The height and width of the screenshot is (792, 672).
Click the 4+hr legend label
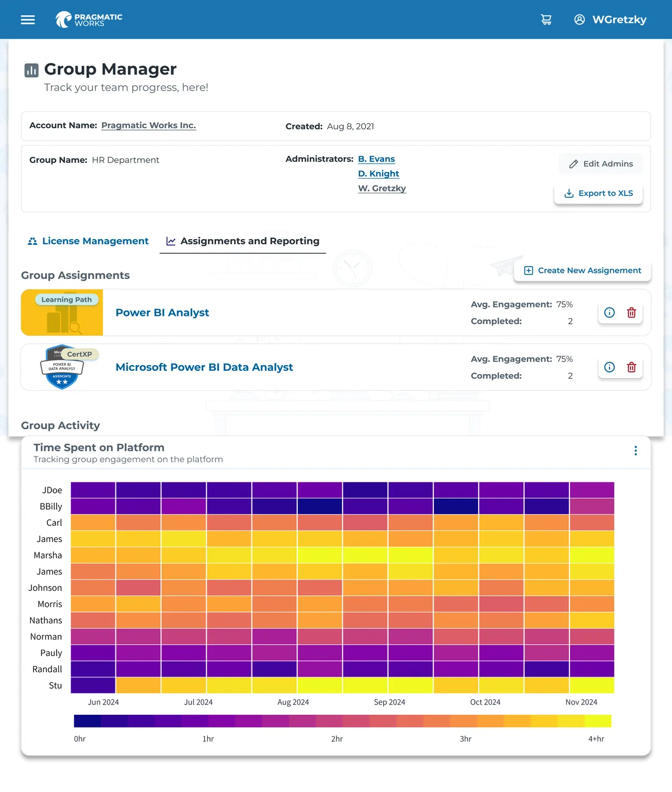pyautogui.click(x=596, y=739)
